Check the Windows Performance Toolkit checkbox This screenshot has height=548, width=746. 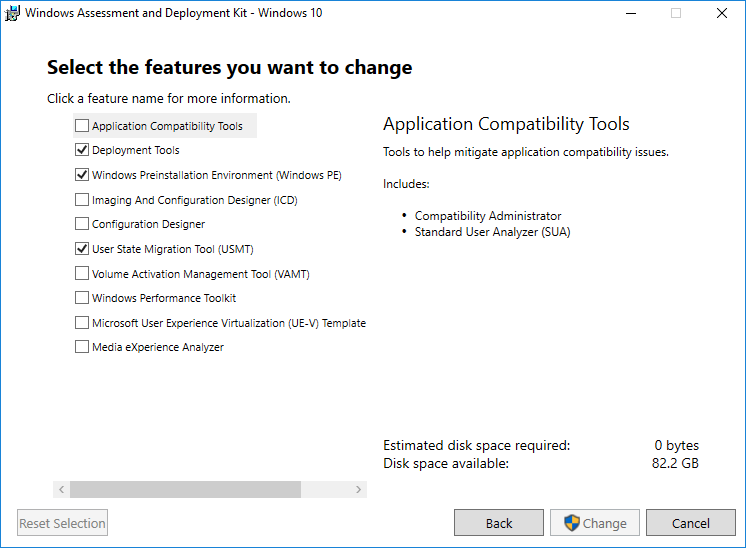(x=82, y=297)
